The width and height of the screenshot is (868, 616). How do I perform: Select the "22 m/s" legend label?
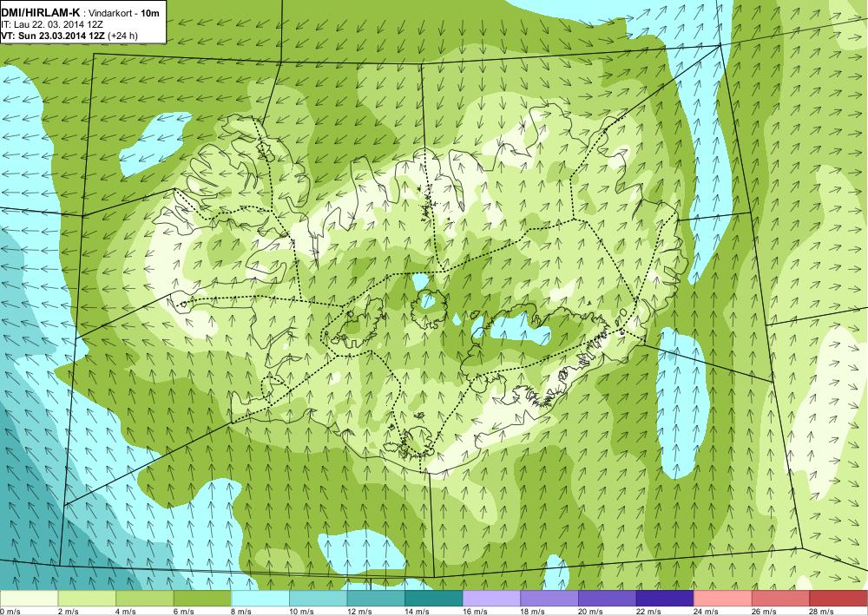click(648, 612)
